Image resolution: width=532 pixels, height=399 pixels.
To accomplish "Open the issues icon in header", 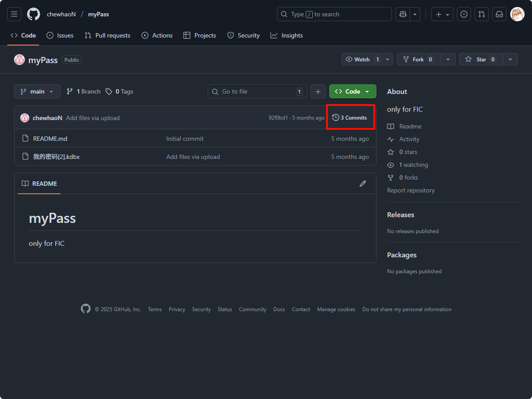I will coord(464,14).
